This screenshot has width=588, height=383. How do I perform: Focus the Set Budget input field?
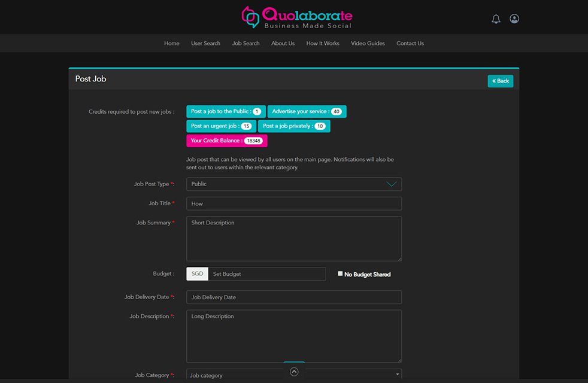[267, 274]
